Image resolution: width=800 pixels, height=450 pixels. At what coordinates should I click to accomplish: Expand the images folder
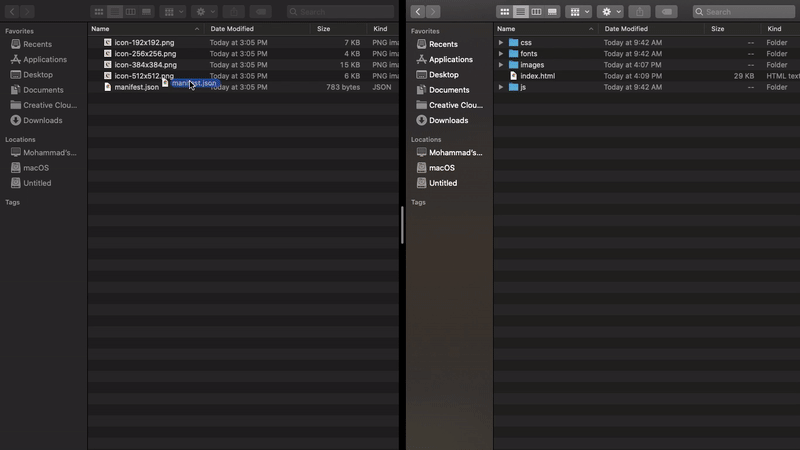[x=501, y=65]
